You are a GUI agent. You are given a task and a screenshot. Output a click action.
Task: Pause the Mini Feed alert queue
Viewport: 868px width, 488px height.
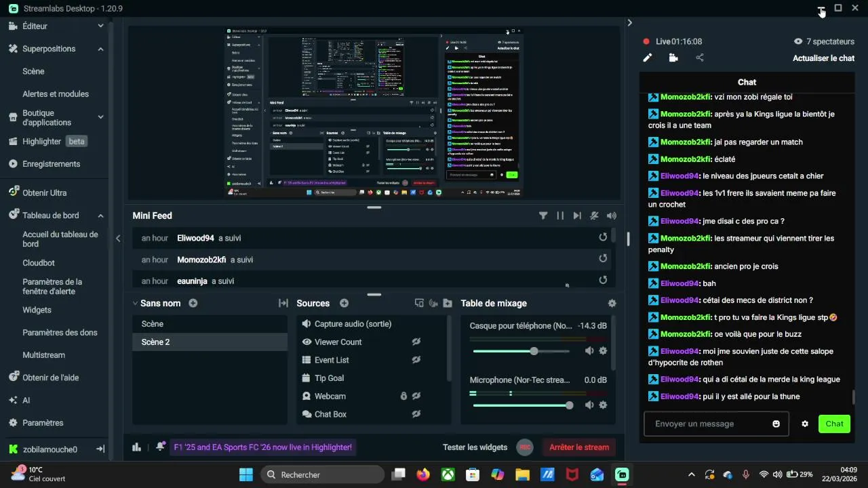[560, 216]
